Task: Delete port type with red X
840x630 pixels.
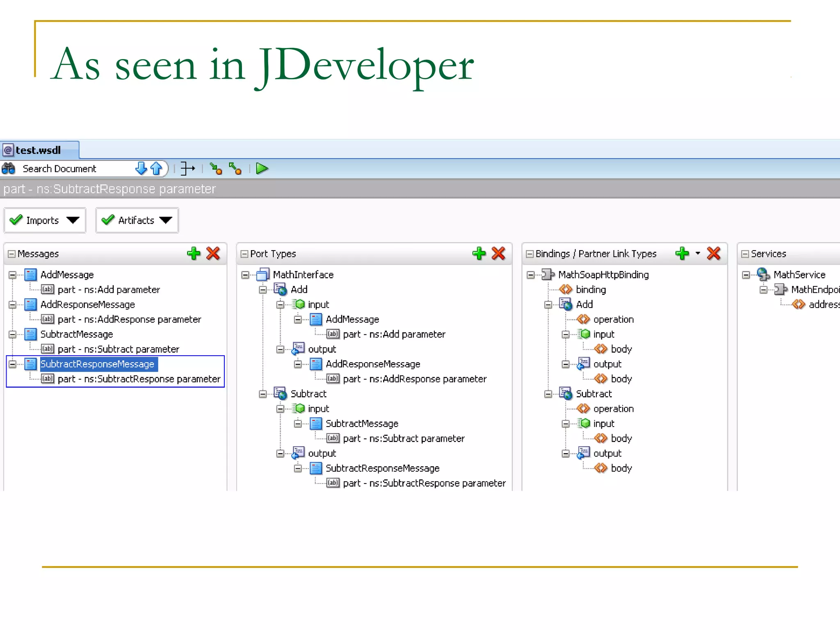Action: tap(498, 253)
